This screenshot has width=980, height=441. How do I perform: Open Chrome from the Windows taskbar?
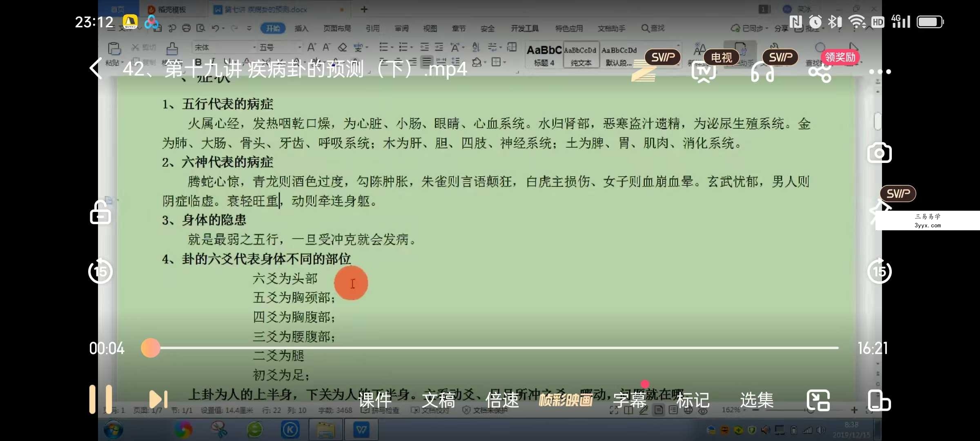(183, 430)
